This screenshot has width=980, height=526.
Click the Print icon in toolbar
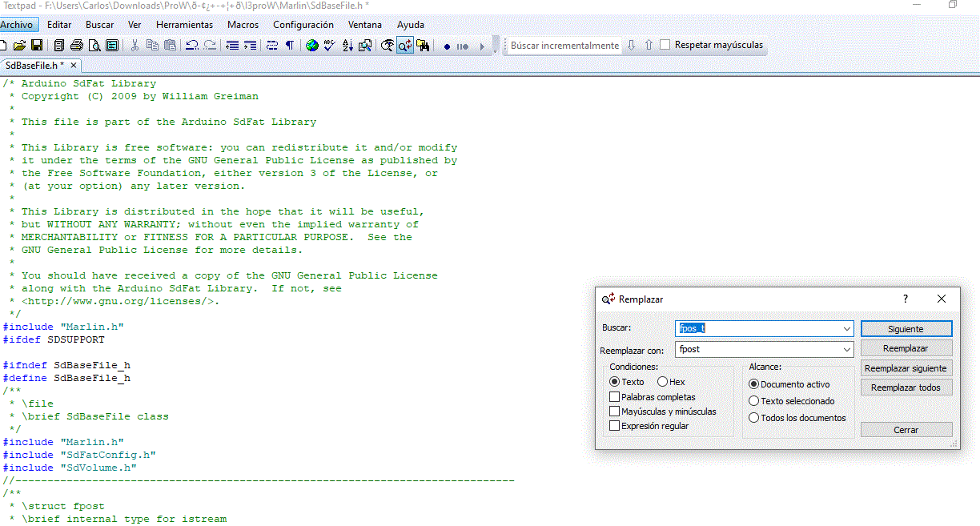tap(77, 46)
